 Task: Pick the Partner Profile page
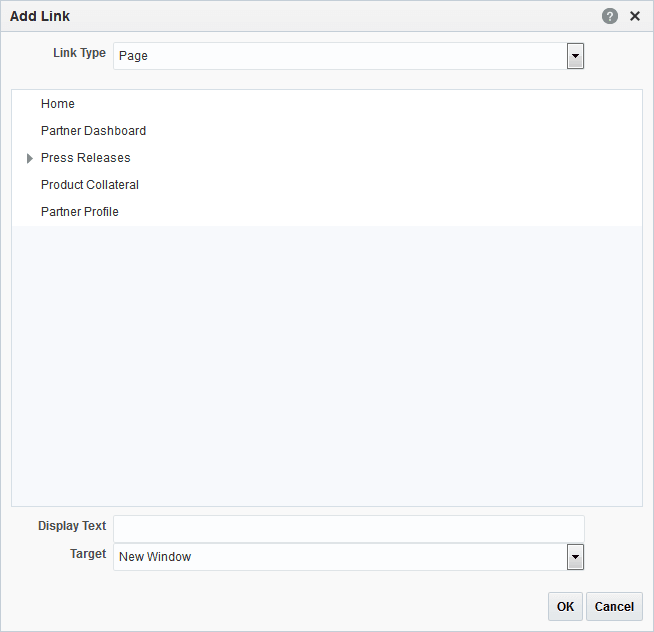[x=80, y=212]
